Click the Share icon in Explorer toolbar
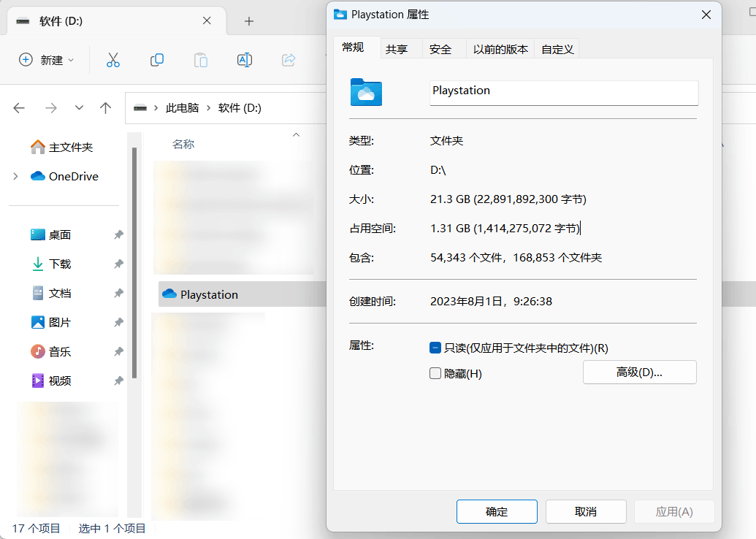Image resolution: width=756 pixels, height=539 pixels. pyautogui.click(x=289, y=60)
